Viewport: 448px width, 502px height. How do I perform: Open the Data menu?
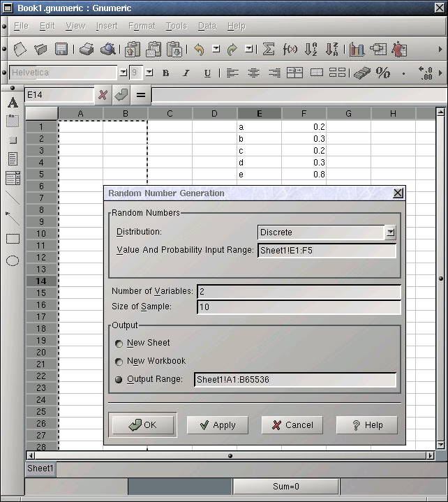[x=207, y=26]
